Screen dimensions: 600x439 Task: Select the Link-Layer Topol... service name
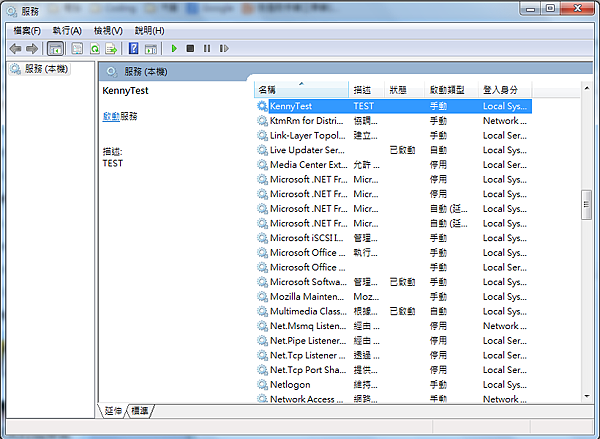308,135
